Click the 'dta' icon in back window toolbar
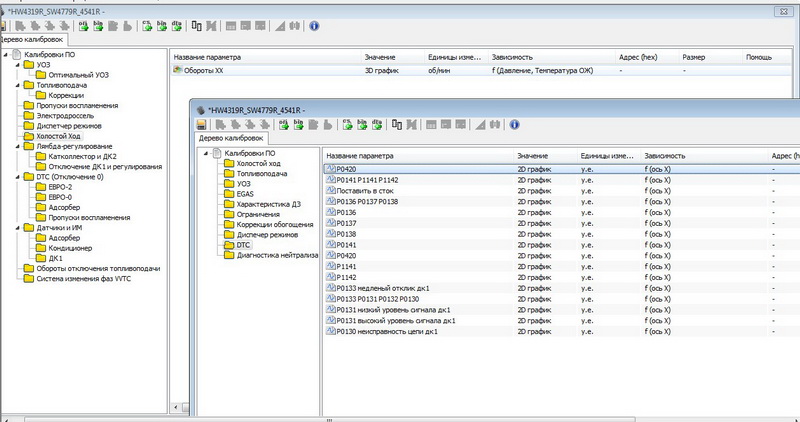This screenshot has width=800, height=422. [x=176, y=25]
